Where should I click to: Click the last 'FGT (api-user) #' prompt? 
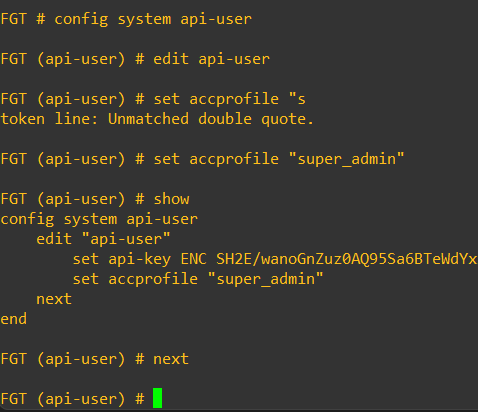(x=73, y=399)
